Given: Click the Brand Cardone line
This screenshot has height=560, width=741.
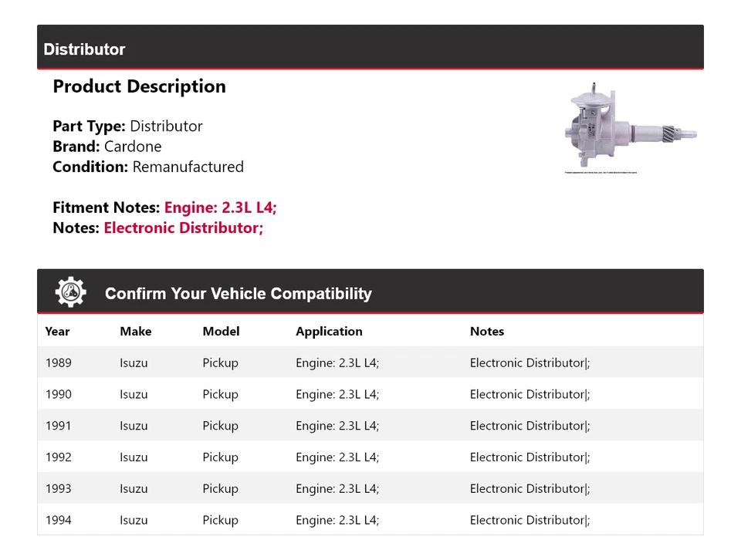Looking at the screenshot, I should click(x=107, y=147).
